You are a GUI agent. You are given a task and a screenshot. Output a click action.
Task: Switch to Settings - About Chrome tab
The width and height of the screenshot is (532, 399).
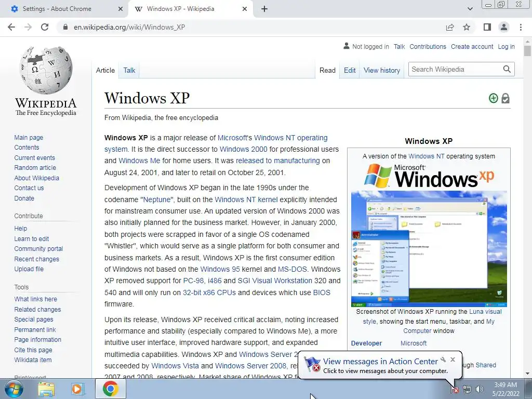[x=64, y=9]
